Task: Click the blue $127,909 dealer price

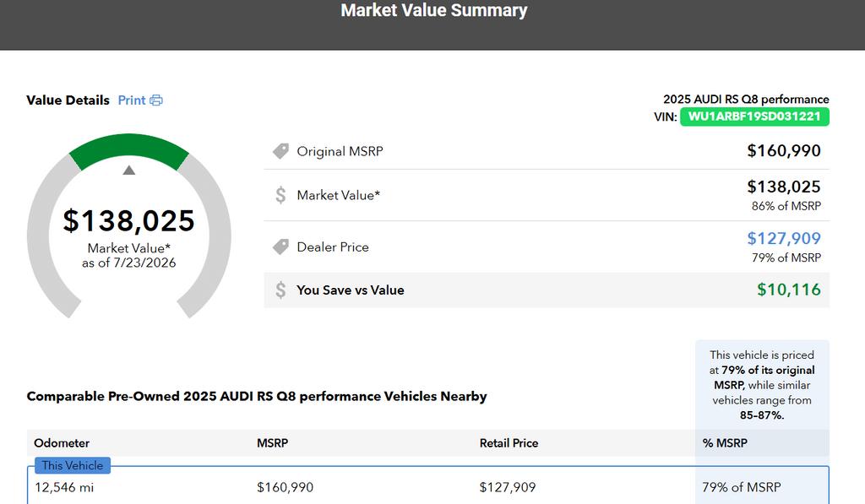Action: [x=784, y=238]
